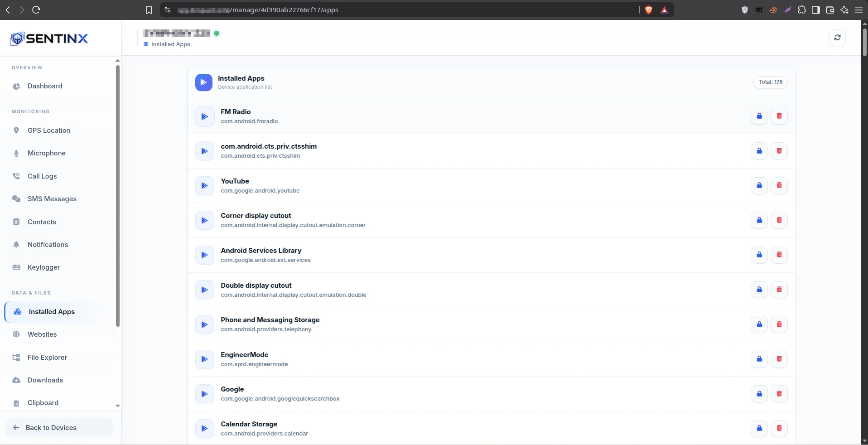Open the Dashboard page
The width and height of the screenshot is (868, 445).
click(x=57, y=86)
